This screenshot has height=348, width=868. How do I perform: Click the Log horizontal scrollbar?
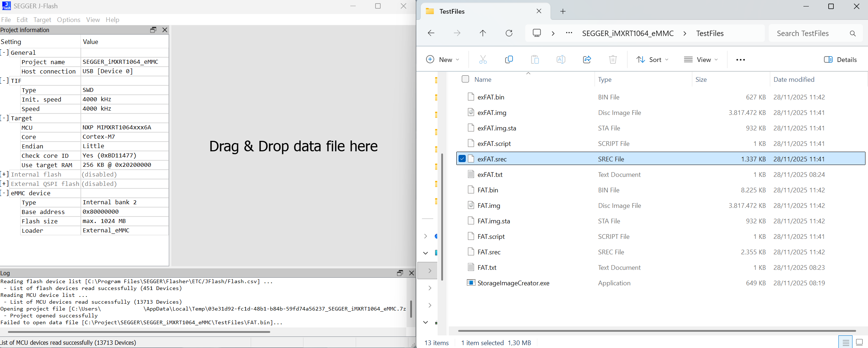pyautogui.click(x=139, y=332)
